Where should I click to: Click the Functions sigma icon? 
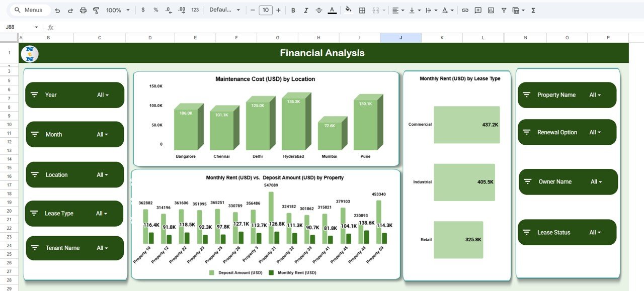pos(533,10)
